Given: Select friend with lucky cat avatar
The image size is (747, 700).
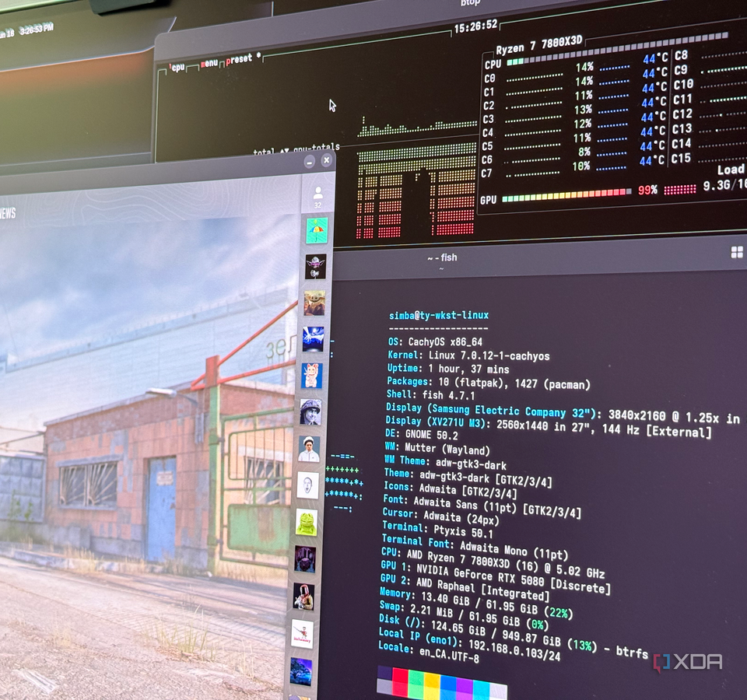Looking at the screenshot, I should point(312,375).
